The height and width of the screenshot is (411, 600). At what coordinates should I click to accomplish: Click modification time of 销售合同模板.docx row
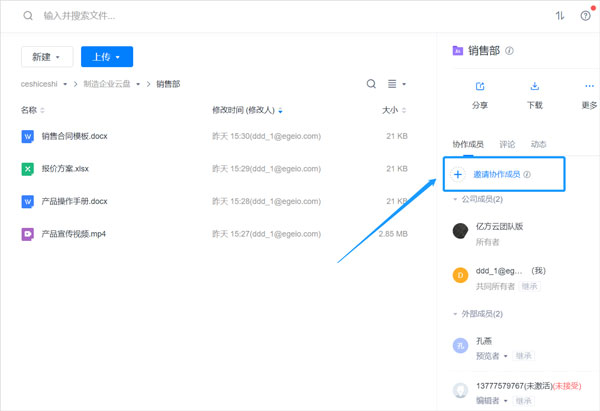pyautogui.click(x=266, y=136)
